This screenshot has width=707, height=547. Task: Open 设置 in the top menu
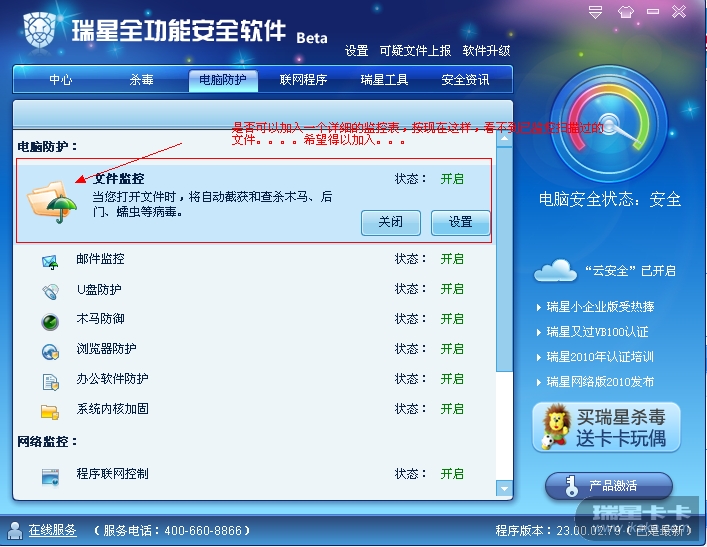tap(357, 51)
